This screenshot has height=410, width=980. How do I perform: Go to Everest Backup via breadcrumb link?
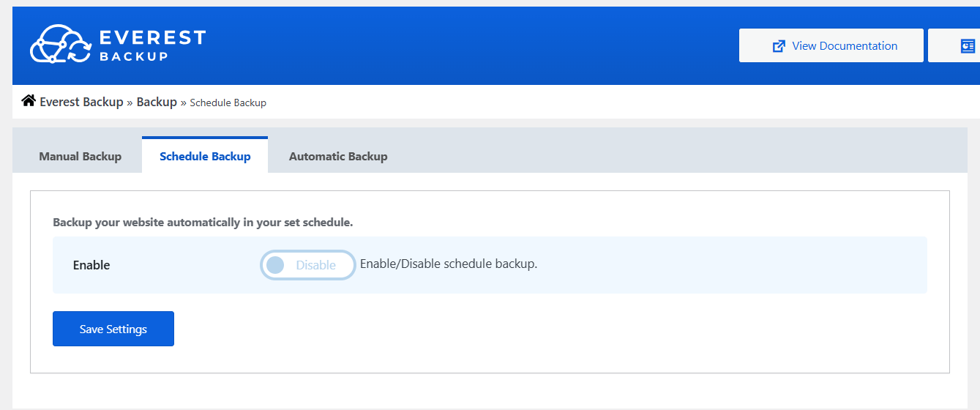coord(81,102)
